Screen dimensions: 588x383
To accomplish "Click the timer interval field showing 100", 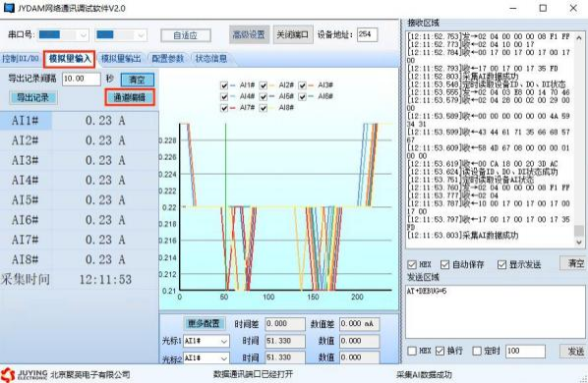I will coord(525,352).
